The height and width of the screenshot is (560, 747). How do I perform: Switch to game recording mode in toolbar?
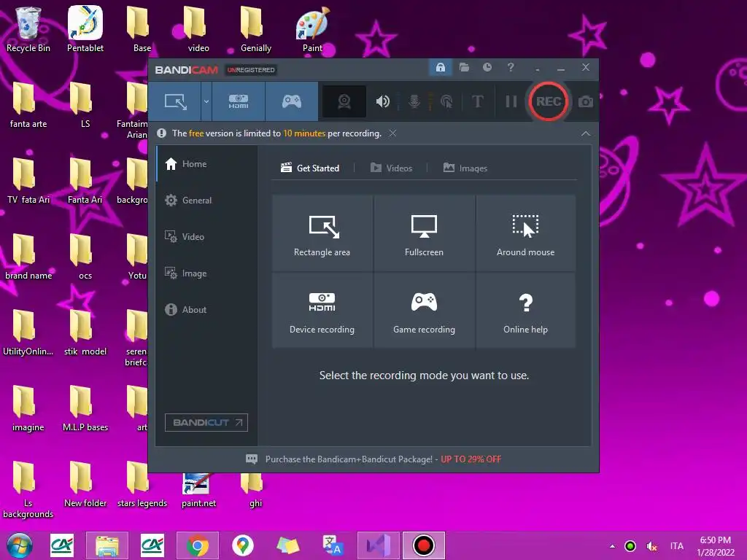(x=292, y=101)
